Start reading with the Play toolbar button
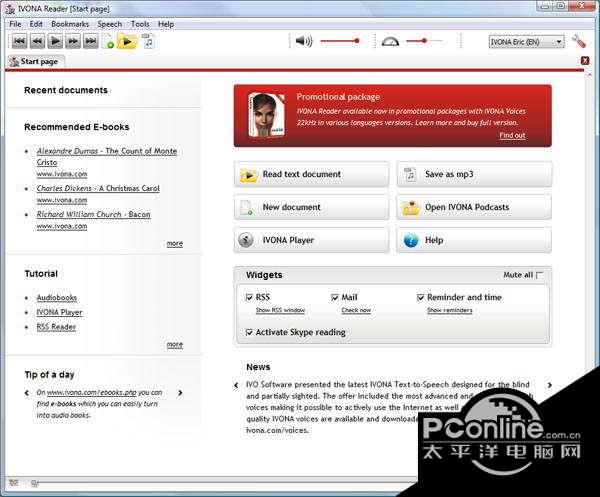Screen dimensions: 600x497 point(55,41)
